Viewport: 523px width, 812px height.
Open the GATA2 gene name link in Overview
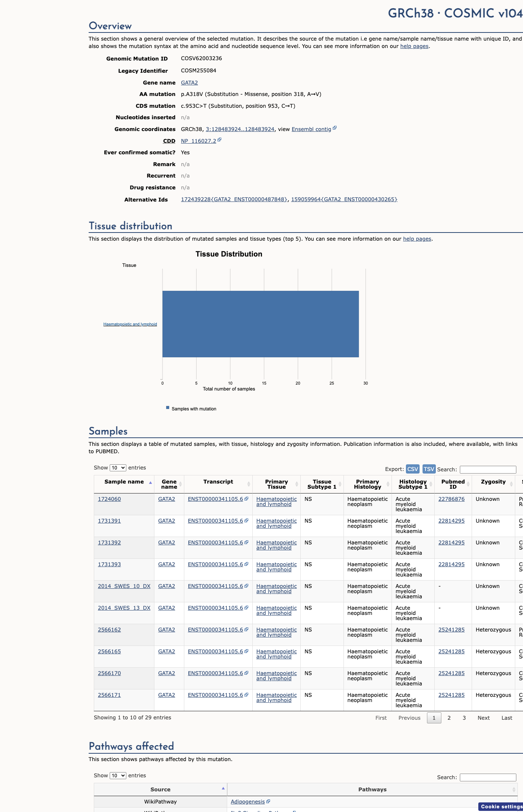coord(189,83)
